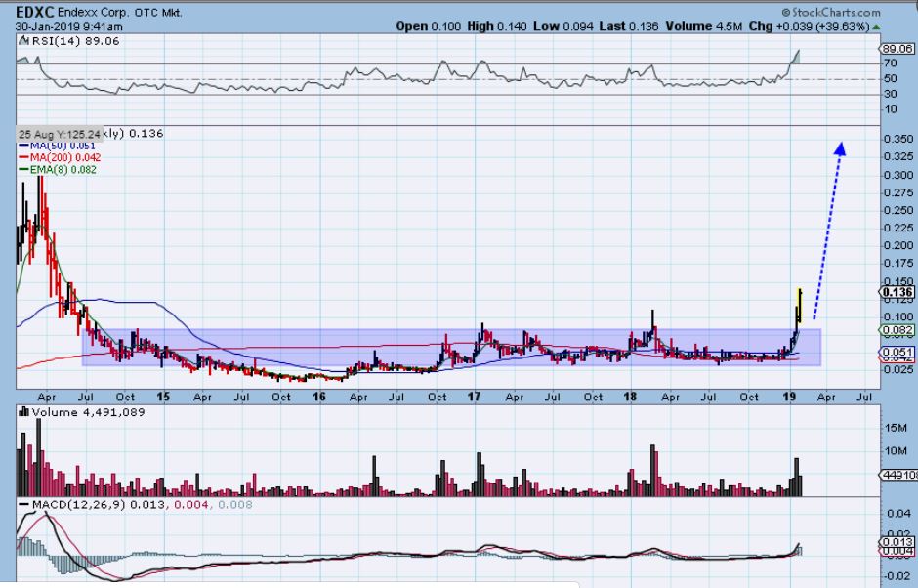Click the 0.082 EMA axis tag

[x=897, y=330]
